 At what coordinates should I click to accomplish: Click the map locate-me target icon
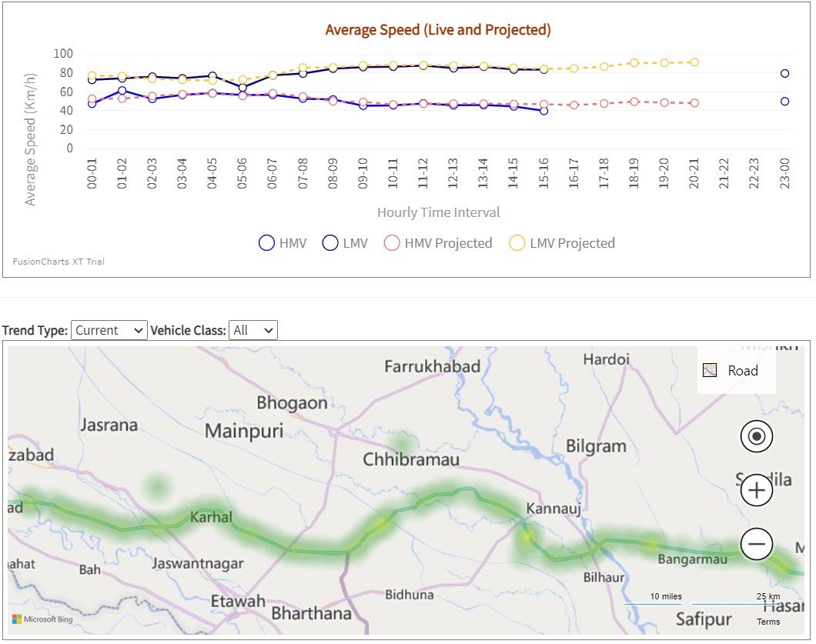[x=756, y=437]
